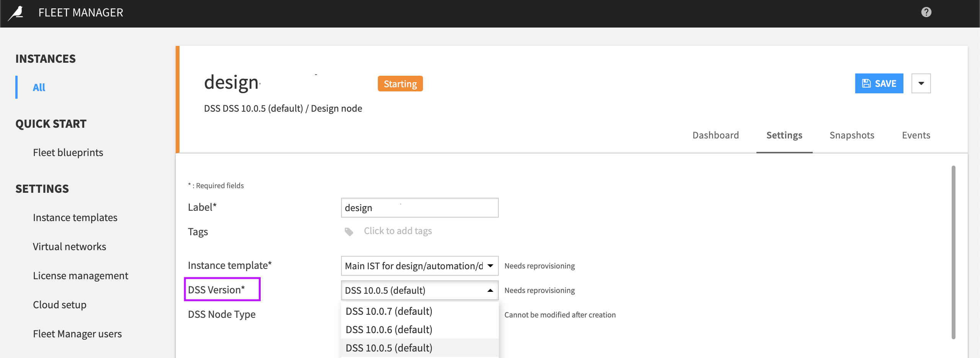The width and height of the screenshot is (980, 358).
Task: Open the Snapshots tab
Action: 852,135
